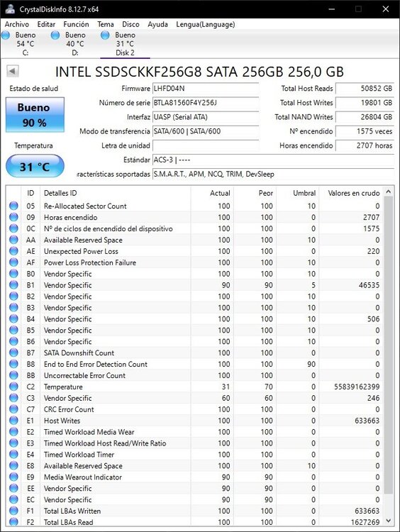The width and height of the screenshot is (400, 532).
Task: Open the Disco menu
Action: click(130, 24)
